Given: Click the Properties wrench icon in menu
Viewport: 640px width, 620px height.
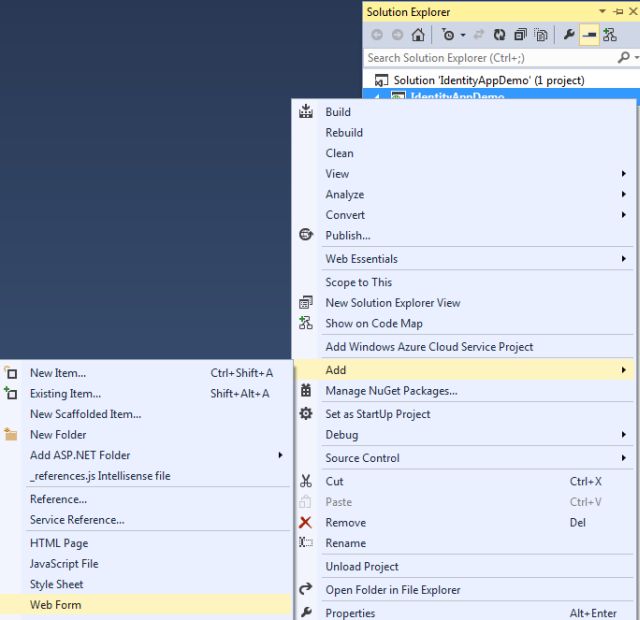Looking at the screenshot, I should pyautogui.click(x=306, y=612).
